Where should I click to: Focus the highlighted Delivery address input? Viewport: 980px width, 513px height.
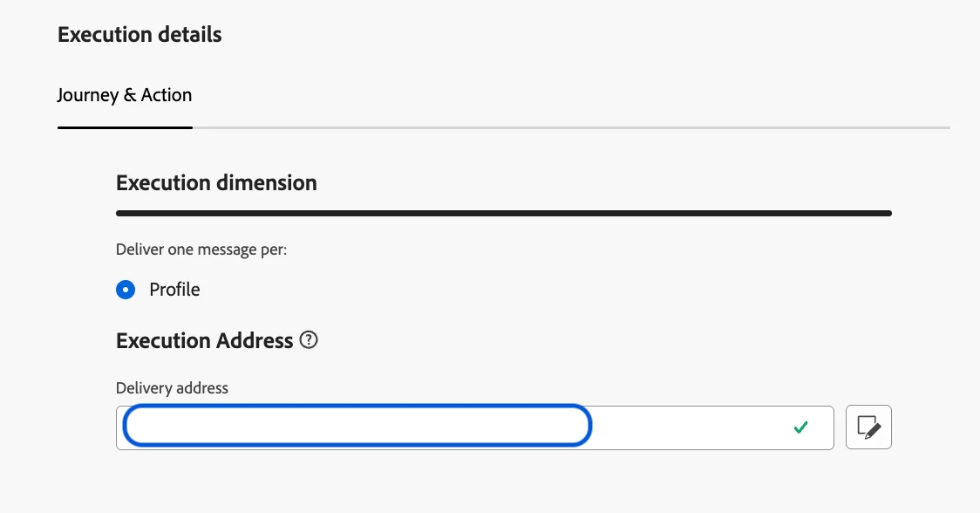357,426
